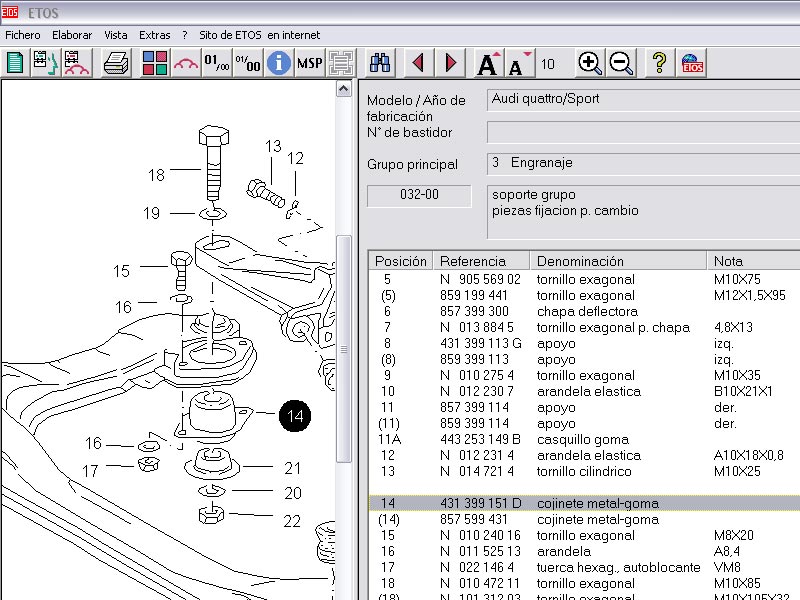Open the Elaborar menu
The width and height of the screenshot is (800, 600).
coord(72,35)
